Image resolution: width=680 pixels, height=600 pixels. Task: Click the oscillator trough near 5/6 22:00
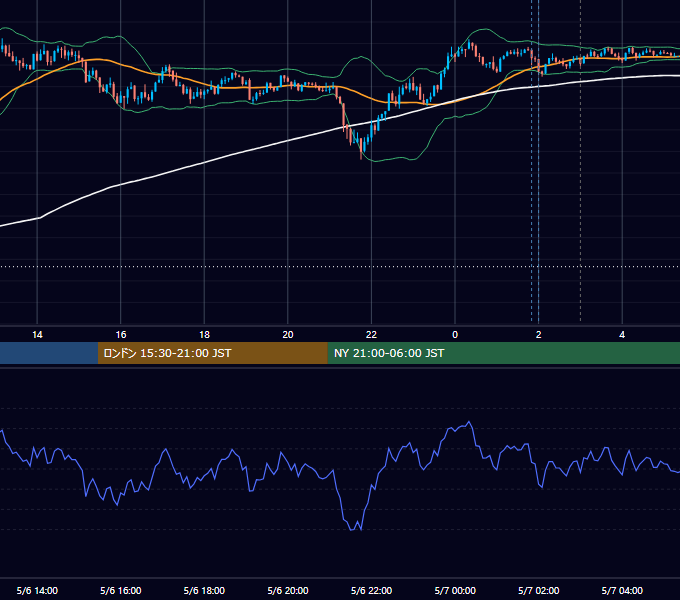coord(356,527)
